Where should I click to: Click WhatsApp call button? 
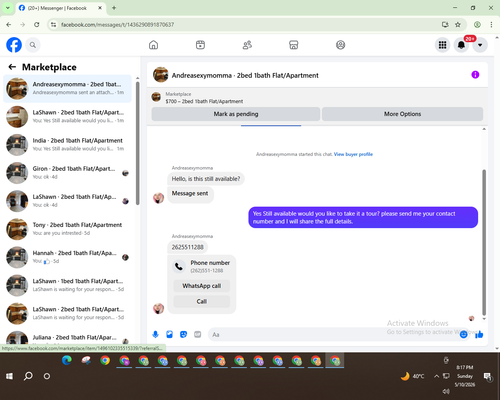[x=201, y=286]
